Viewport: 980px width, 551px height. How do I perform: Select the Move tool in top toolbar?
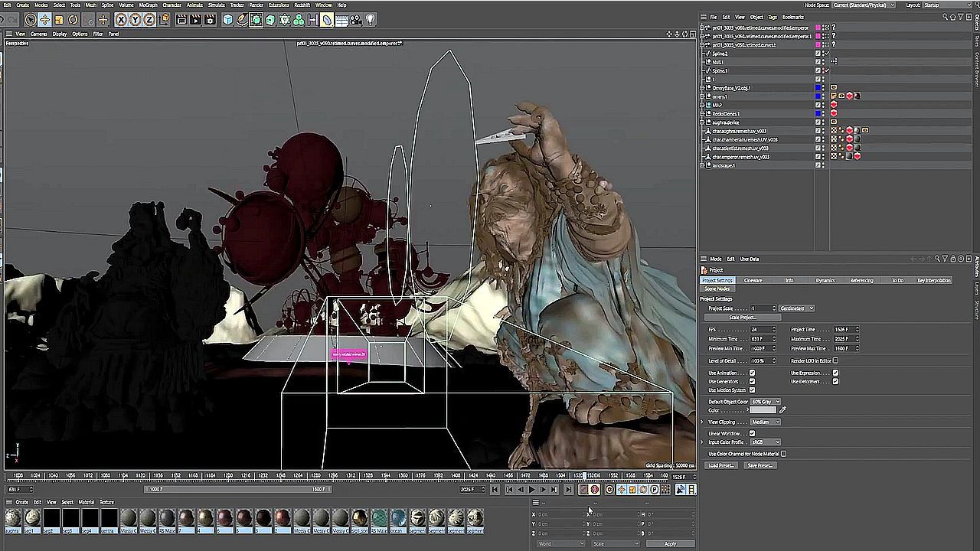click(x=44, y=20)
